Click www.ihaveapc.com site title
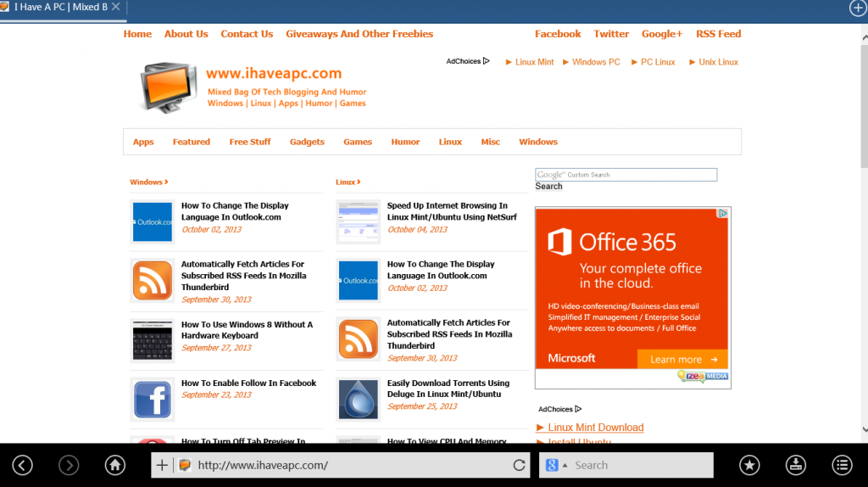The height and width of the screenshot is (487, 868). (274, 73)
